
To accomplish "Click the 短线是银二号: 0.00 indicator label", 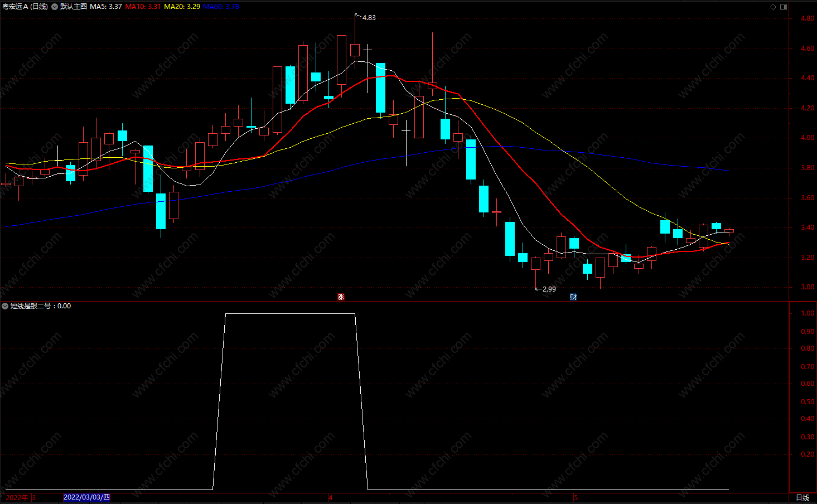I will (x=41, y=306).
